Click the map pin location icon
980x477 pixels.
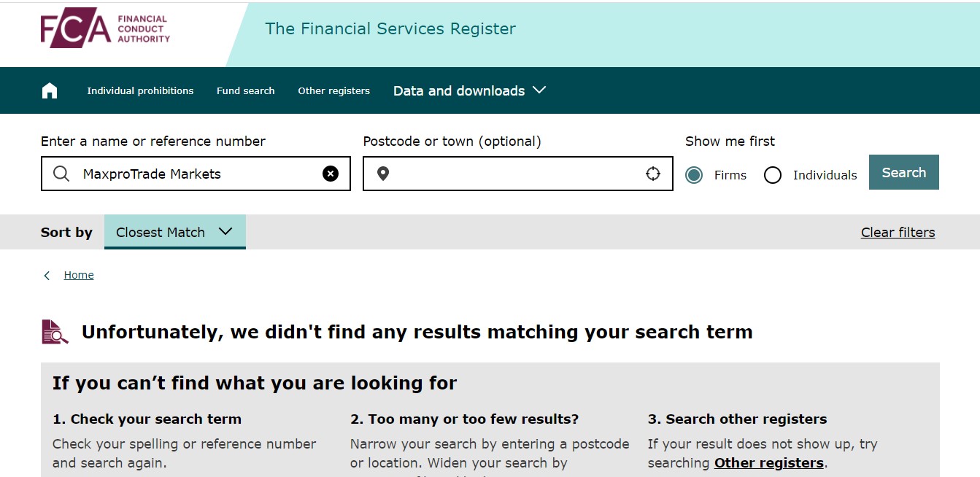[383, 174]
